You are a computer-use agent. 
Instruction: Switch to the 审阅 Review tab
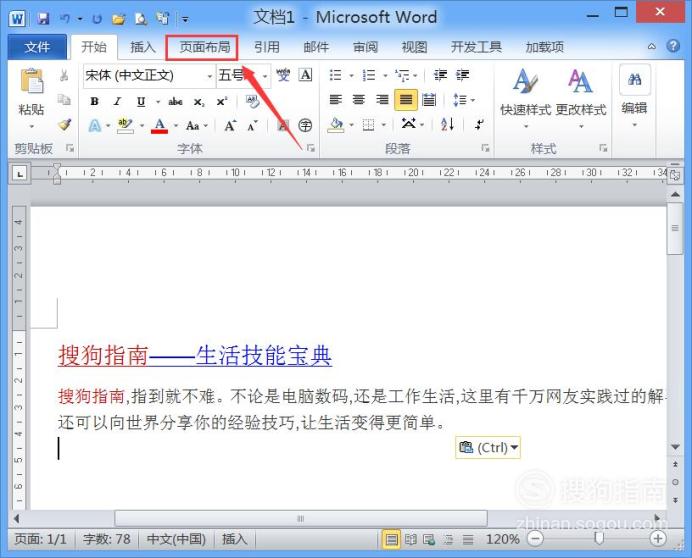[365, 47]
